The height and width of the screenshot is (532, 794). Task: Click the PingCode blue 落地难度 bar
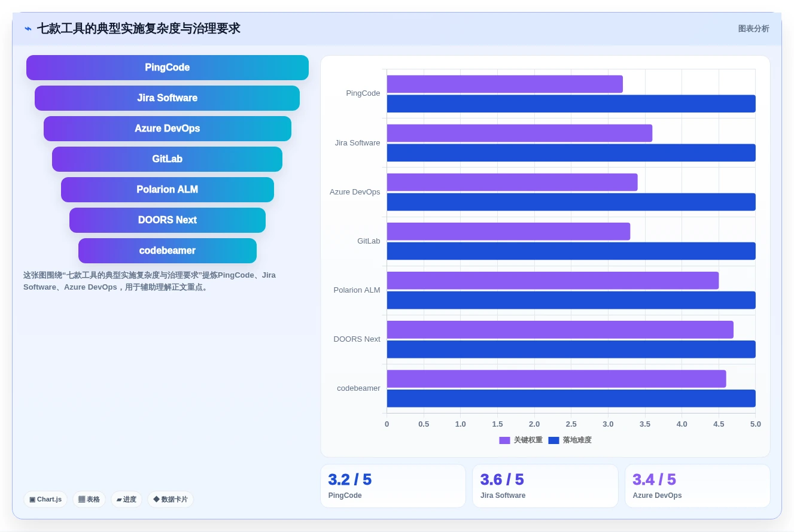click(x=571, y=104)
